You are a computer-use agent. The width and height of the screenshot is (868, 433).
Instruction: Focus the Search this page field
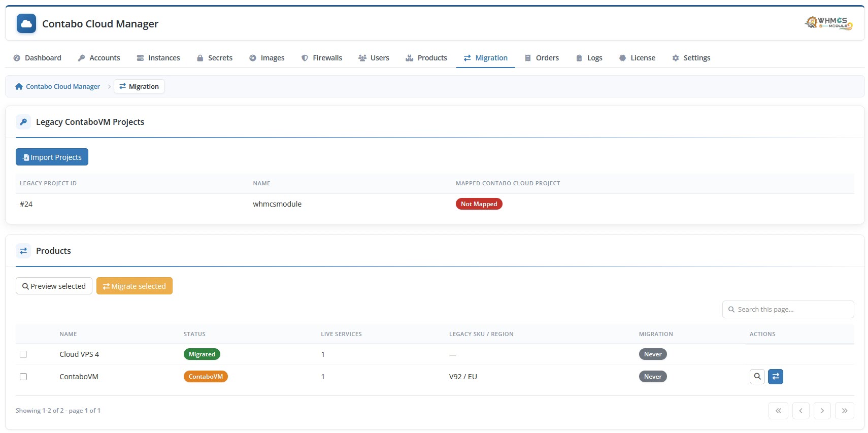click(x=788, y=309)
